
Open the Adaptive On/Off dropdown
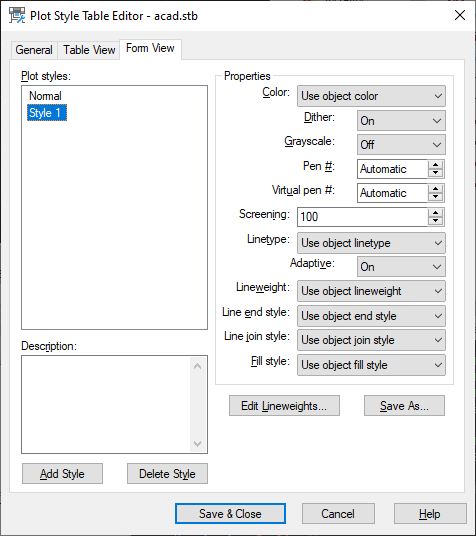401,267
